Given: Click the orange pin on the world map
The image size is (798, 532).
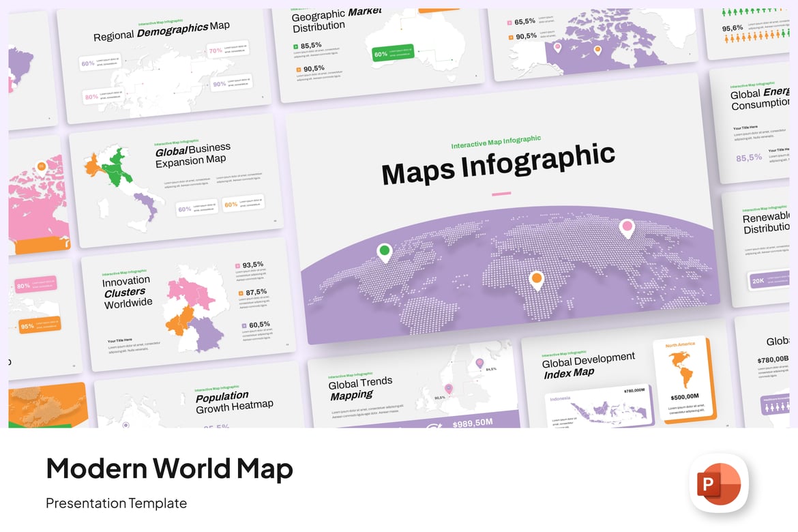Looking at the screenshot, I should (x=536, y=280).
